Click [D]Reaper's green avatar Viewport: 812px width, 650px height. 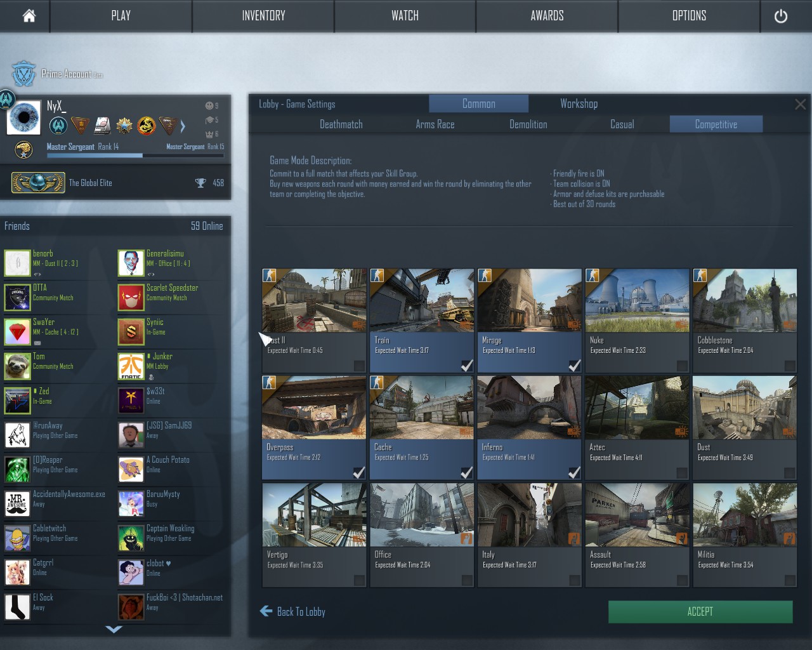tap(17, 469)
